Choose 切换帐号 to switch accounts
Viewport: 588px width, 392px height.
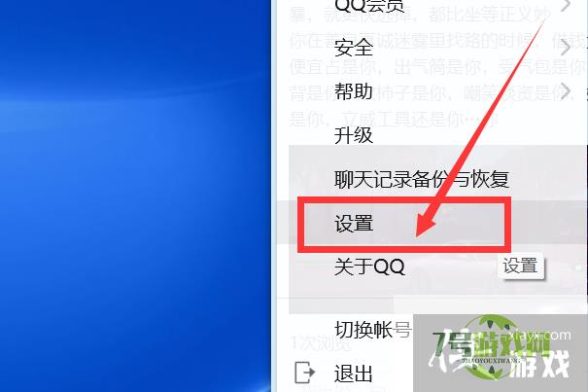coord(373,330)
